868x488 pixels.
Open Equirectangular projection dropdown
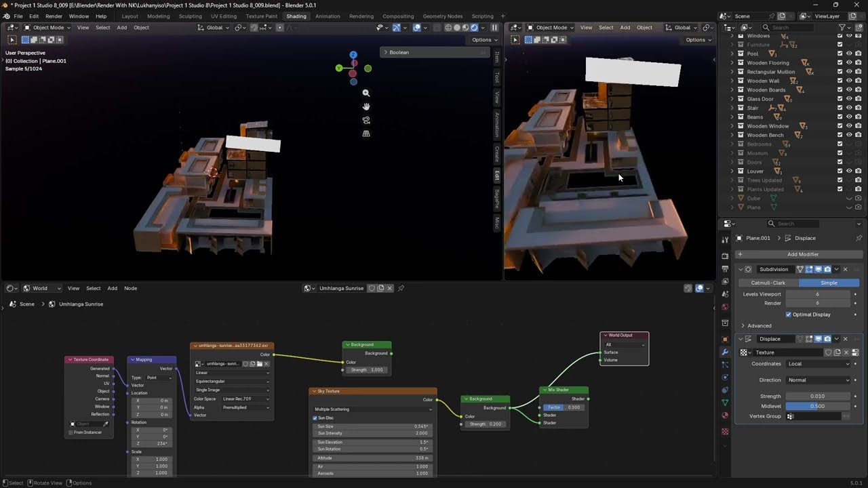click(x=232, y=382)
